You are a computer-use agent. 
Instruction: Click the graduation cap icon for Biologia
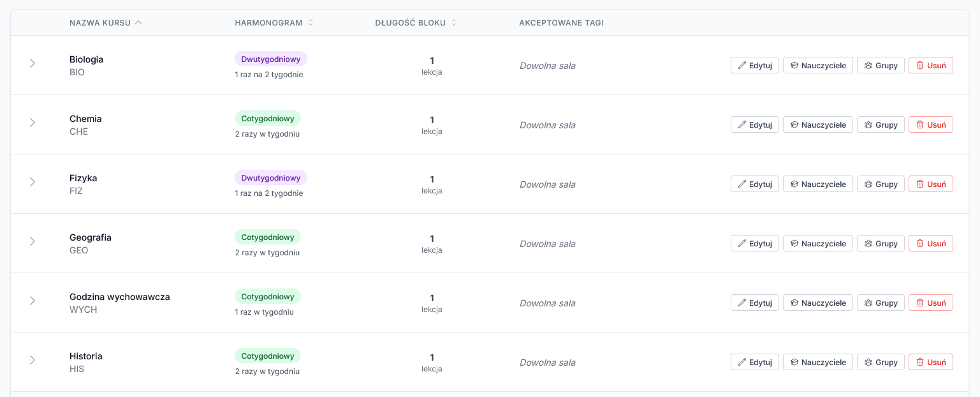point(794,66)
